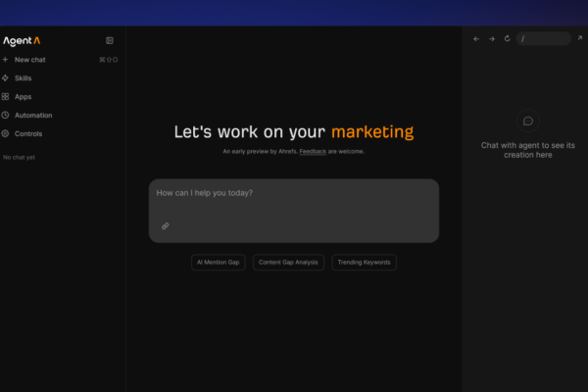This screenshot has width=588, height=392.
Task: Collapse the sidebar with the panel icon
Action: [110, 40]
